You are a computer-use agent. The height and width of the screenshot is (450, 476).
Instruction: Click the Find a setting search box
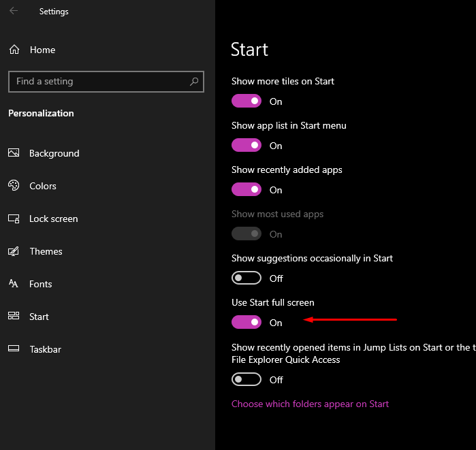pyautogui.click(x=99, y=81)
